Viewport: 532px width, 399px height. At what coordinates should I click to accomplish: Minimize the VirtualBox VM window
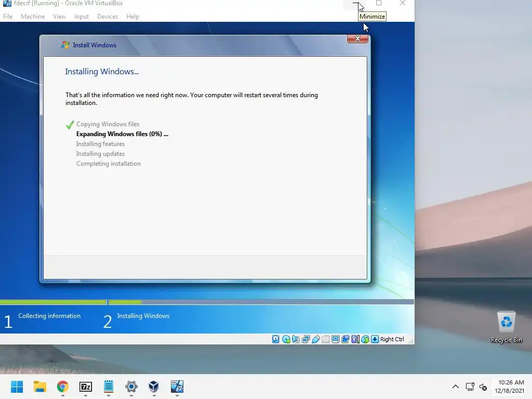355,4
